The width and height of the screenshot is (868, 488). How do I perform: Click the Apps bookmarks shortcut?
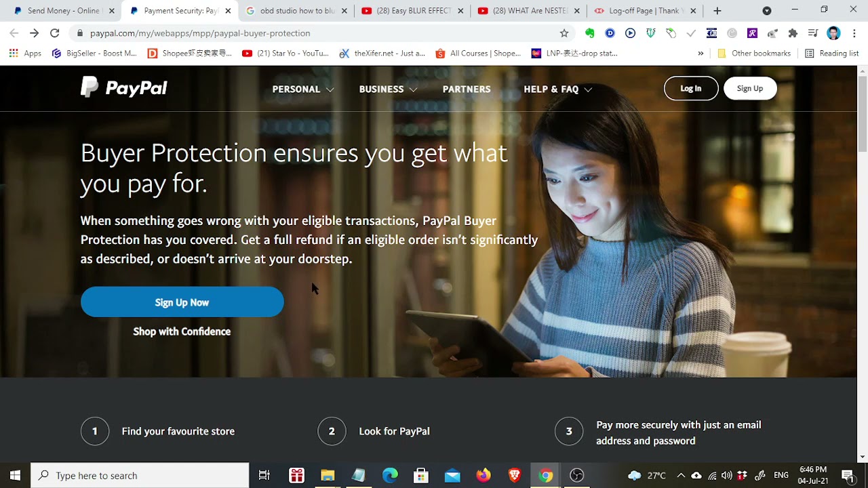[x=25, y=53]
